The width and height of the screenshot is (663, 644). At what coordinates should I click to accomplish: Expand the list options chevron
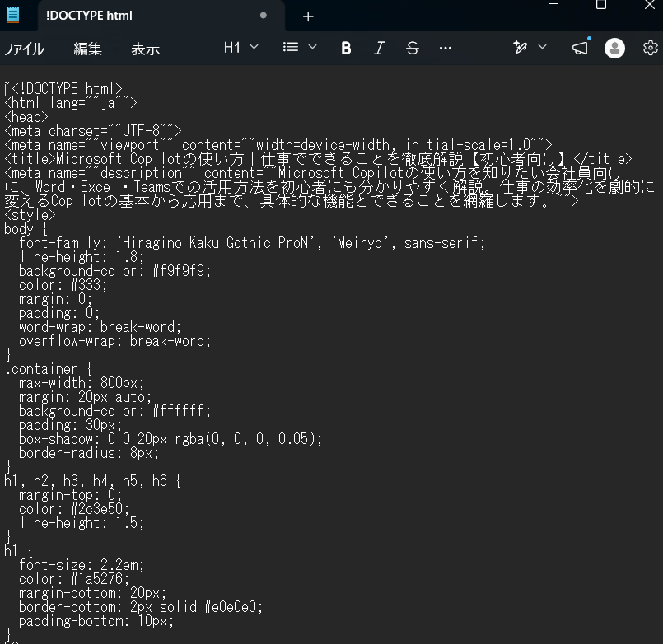(312, 47)
